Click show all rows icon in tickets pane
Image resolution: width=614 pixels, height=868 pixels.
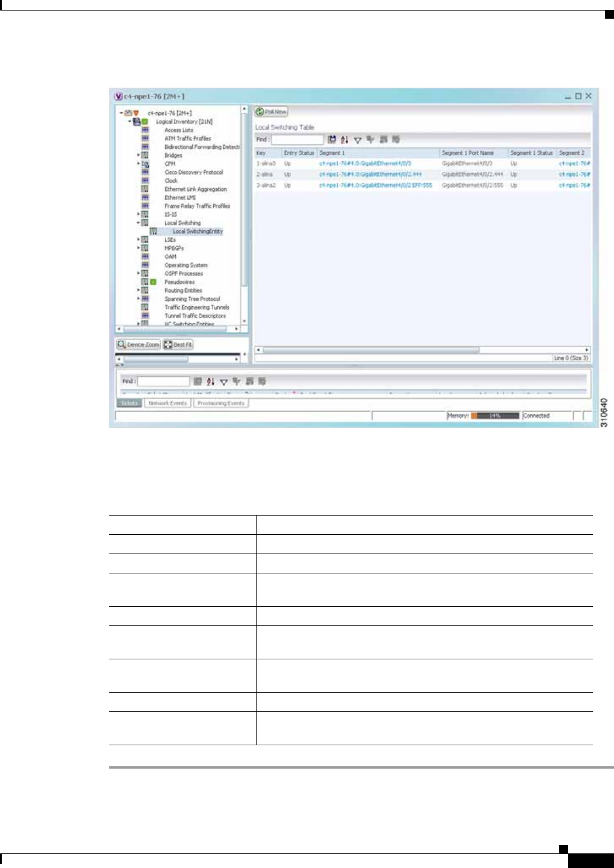[249, 381]
